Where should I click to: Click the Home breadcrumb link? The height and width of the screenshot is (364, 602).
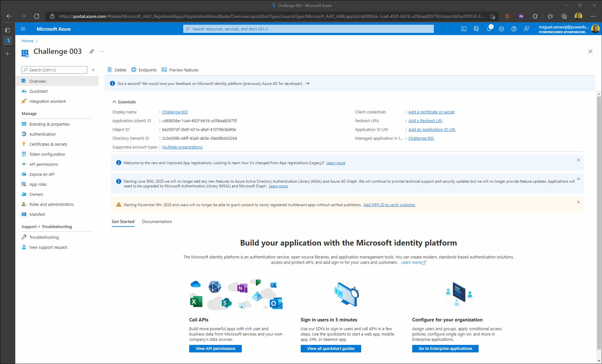[28, 41]
